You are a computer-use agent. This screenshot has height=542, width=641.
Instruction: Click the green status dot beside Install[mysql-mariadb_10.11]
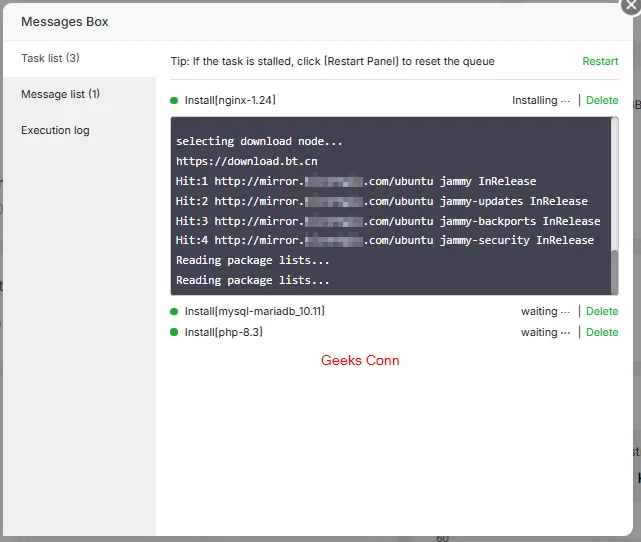(174, 311)
